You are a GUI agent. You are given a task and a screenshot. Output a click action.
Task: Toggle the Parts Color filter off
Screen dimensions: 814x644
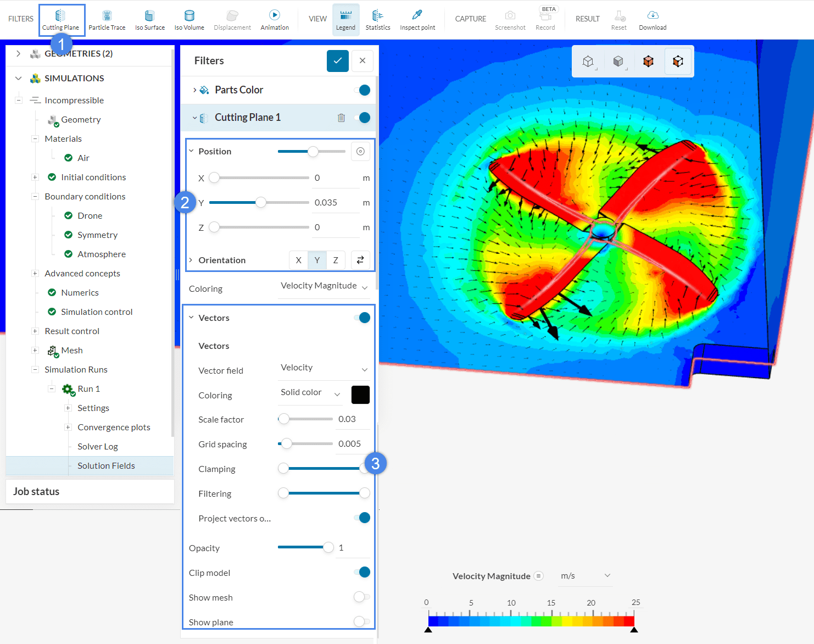click(363, 90)
